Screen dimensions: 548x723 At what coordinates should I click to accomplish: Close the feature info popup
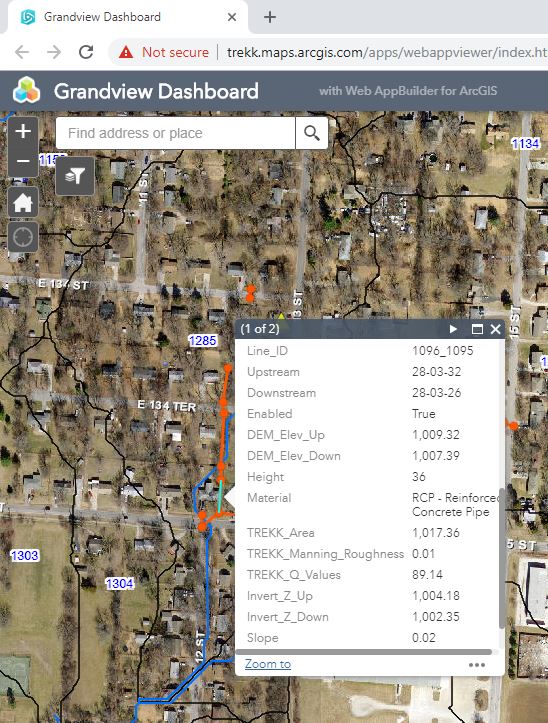point(495,329)
